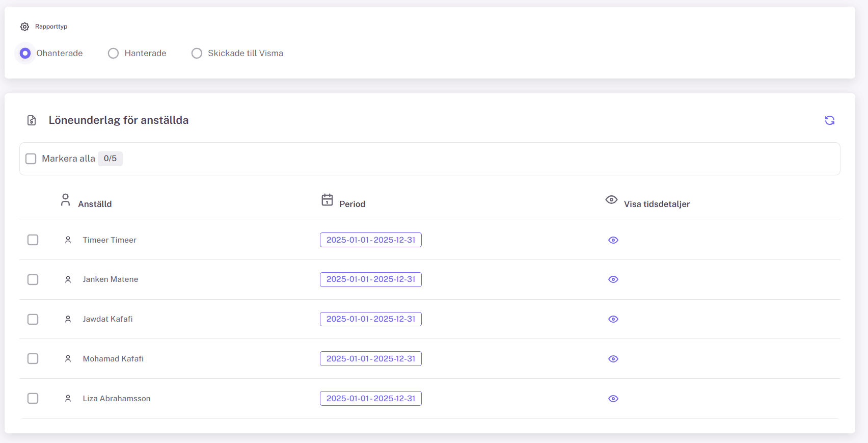Click the payroll document icon beside heading
The image size is (868, 443).
tap(32, 120)
